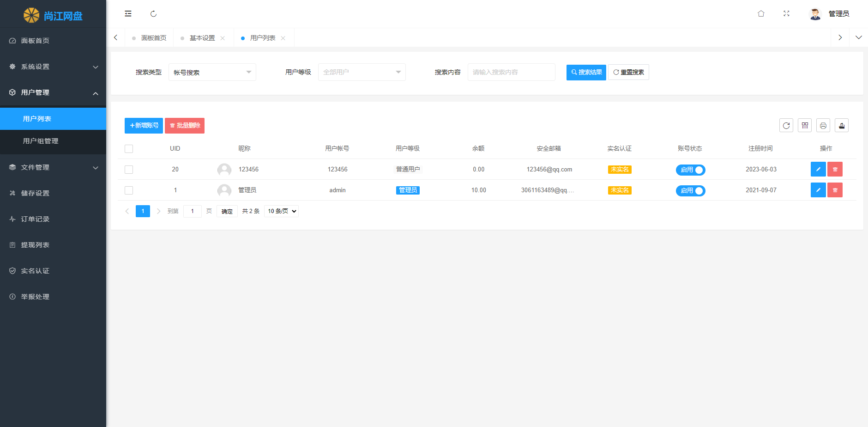Switch to the 基本设置 tab
This screenshot has height=427, width=868.
[x=202, y=38]
